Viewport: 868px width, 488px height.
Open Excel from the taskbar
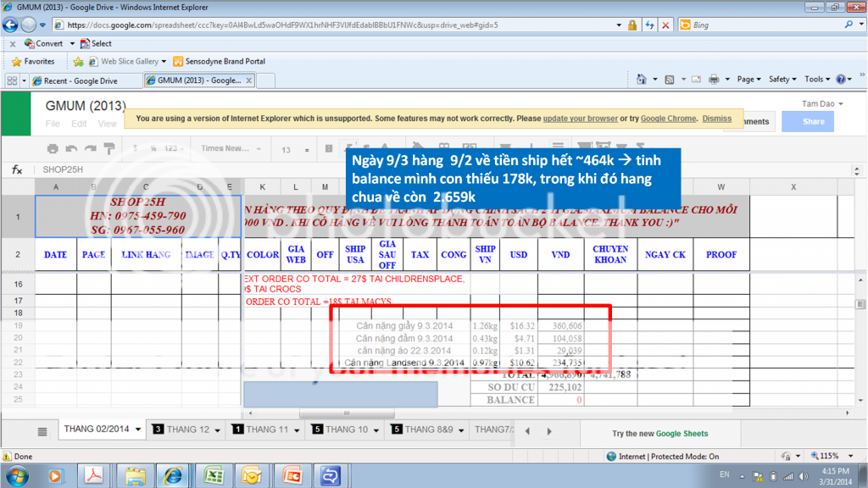213,474
